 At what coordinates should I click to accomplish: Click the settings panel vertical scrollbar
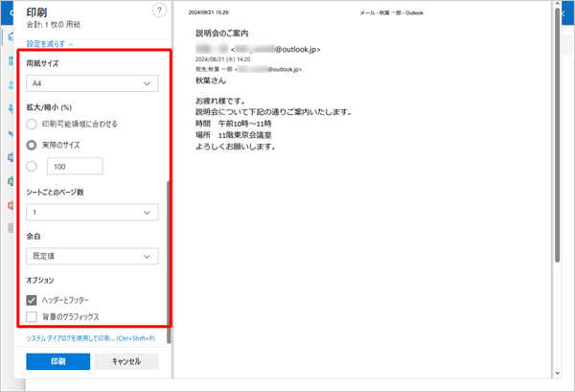[169, 263]
